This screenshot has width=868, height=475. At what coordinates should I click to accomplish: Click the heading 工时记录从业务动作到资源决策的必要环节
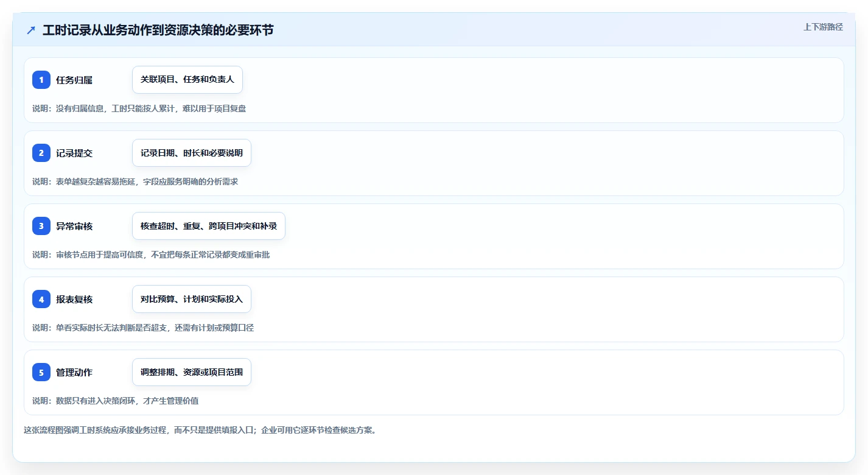tap(158, 30)
